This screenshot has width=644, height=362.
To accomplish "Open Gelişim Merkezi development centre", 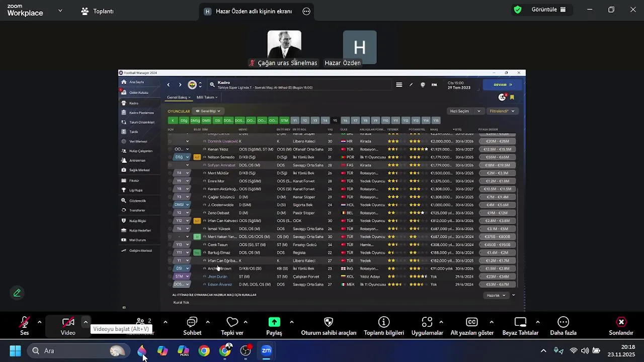I will point(140,250).
